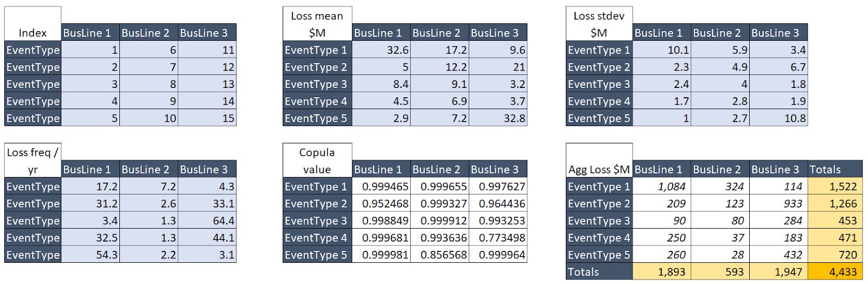Screen dimensions: 868x284
Task: Click the Loss freq / yr header cell
Action: point(33,161)
